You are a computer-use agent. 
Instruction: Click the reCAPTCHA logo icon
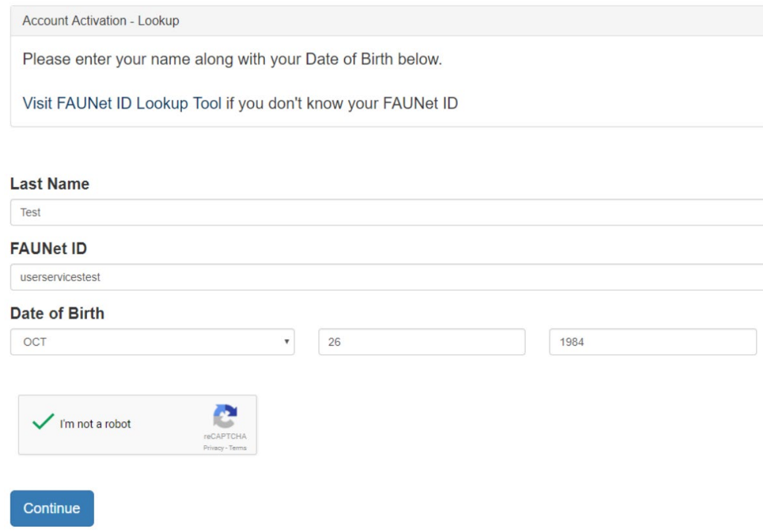point(225,416)
